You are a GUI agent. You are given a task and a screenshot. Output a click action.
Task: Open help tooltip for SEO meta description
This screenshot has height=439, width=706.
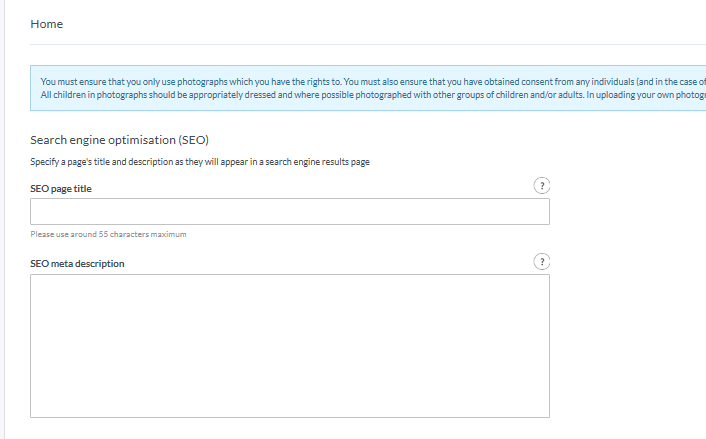pos(541,262)
